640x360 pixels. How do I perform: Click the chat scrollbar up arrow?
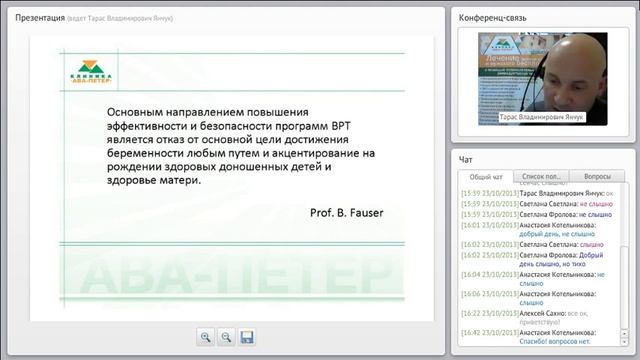(624, 333)
